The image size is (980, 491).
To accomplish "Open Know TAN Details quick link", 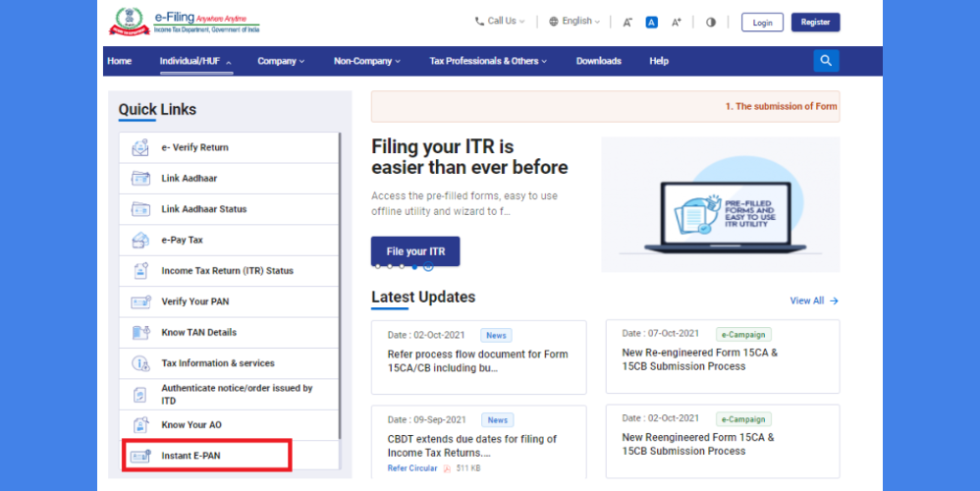I will (x=229, y=332).
